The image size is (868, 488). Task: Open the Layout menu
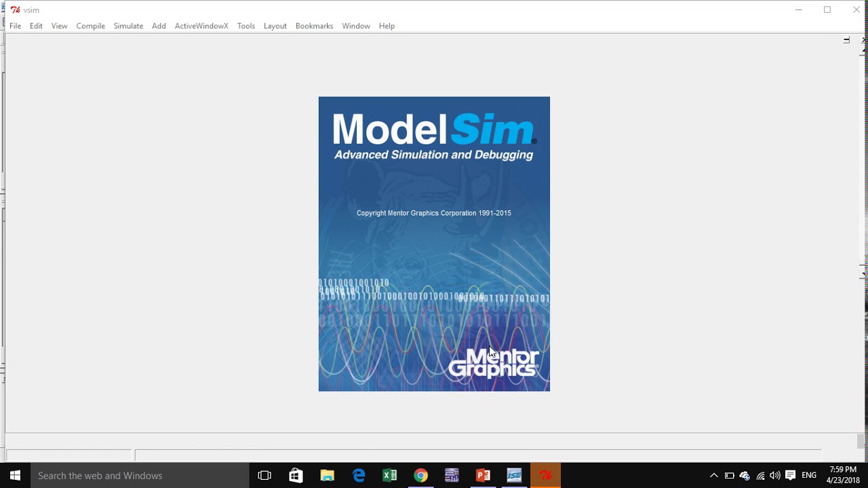[275, 26]
